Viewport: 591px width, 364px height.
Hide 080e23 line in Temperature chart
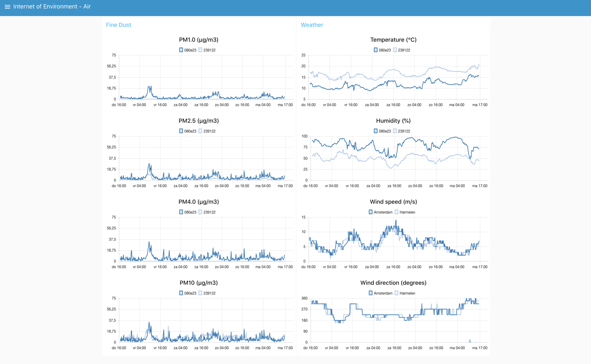(x=382, y=50)
